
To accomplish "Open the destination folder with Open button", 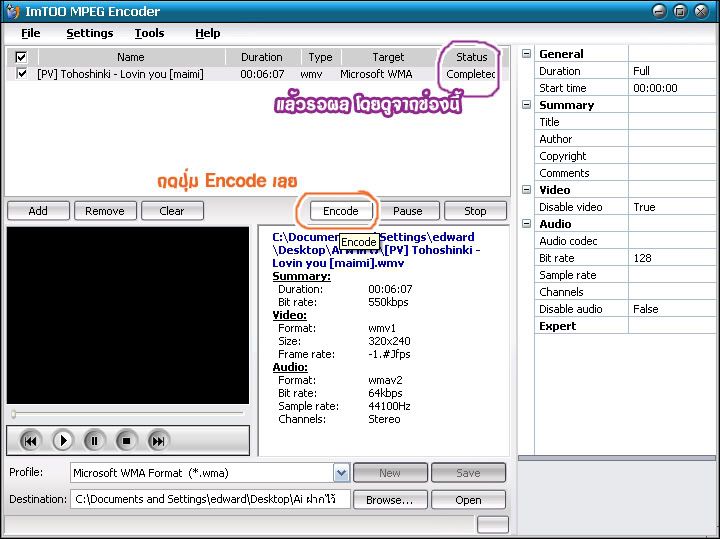I will pos(468,500).
